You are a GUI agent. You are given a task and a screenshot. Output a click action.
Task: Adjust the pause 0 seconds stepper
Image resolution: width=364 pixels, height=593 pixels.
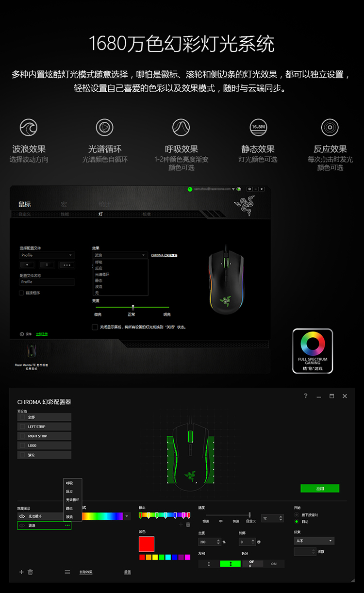[253, 542]
